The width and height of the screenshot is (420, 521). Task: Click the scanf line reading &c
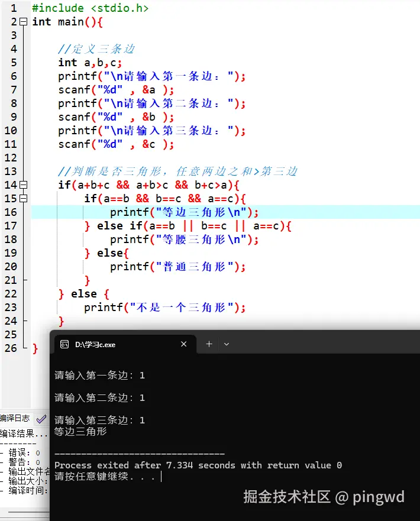116,144
